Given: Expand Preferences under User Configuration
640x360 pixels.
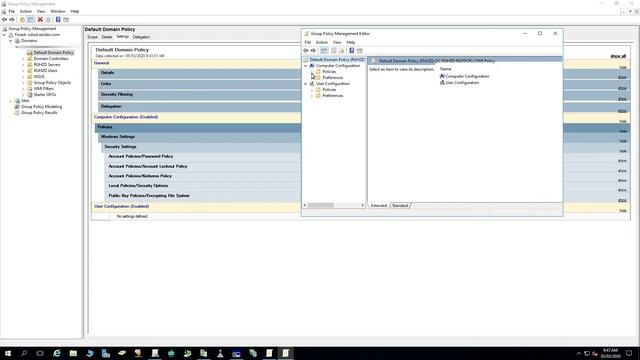Looking at the screenshot, I should 312,96.
